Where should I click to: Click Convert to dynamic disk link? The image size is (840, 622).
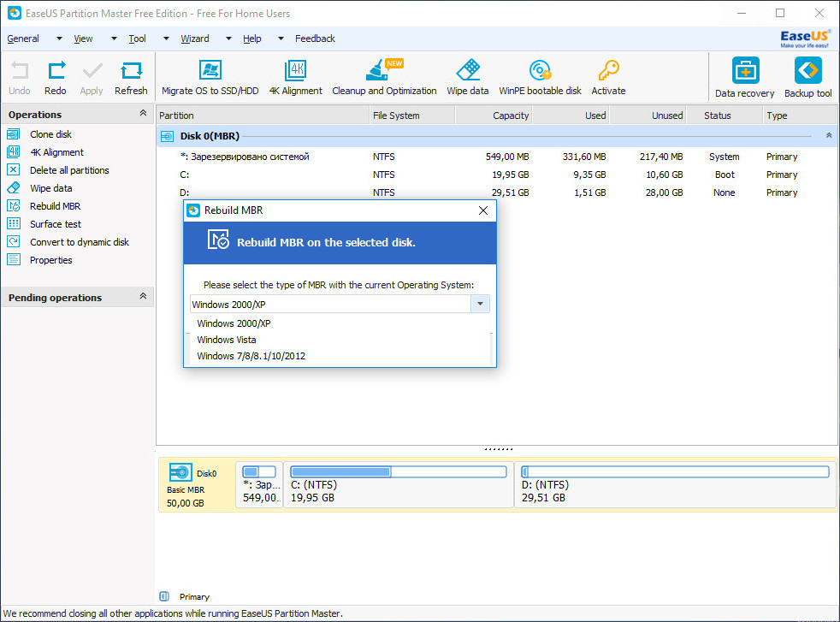(80, 242)
